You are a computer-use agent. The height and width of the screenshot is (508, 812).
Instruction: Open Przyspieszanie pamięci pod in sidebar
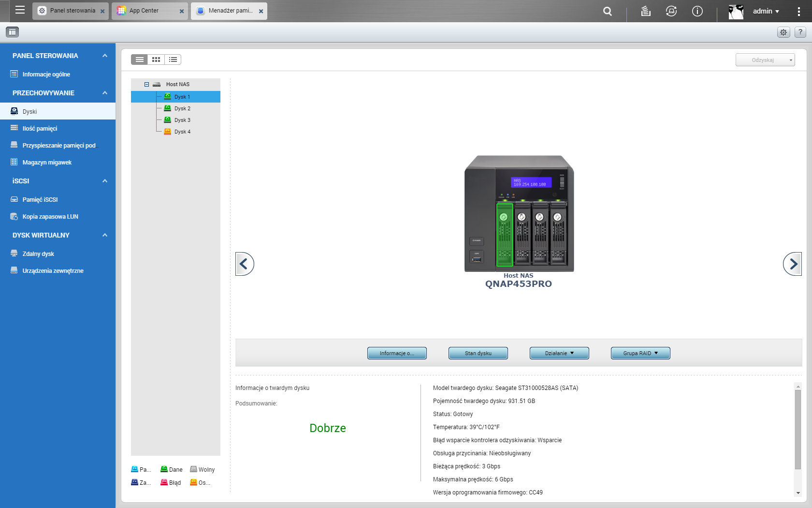pos(58,145)
